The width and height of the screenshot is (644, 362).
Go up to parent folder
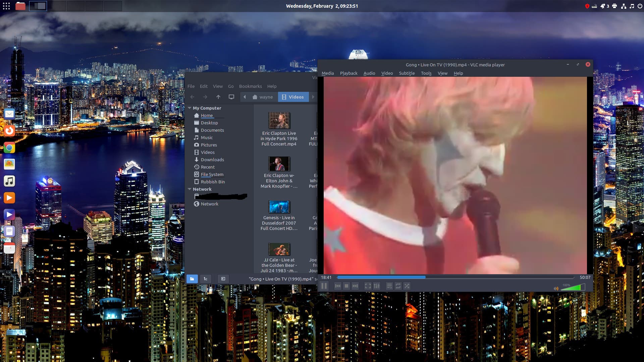(218, 97)
